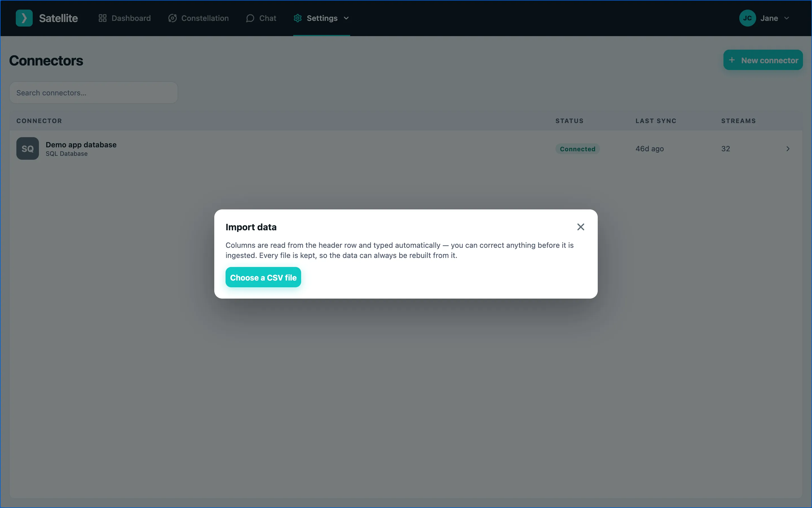Screen dimensions: 812x508
Task: Click the Satellite logo icon
Action: tap(24, 18)
